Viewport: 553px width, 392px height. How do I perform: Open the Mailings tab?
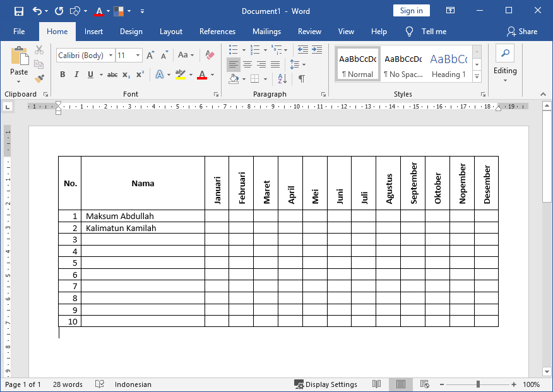pyautogui.click(x=266, y=32)
